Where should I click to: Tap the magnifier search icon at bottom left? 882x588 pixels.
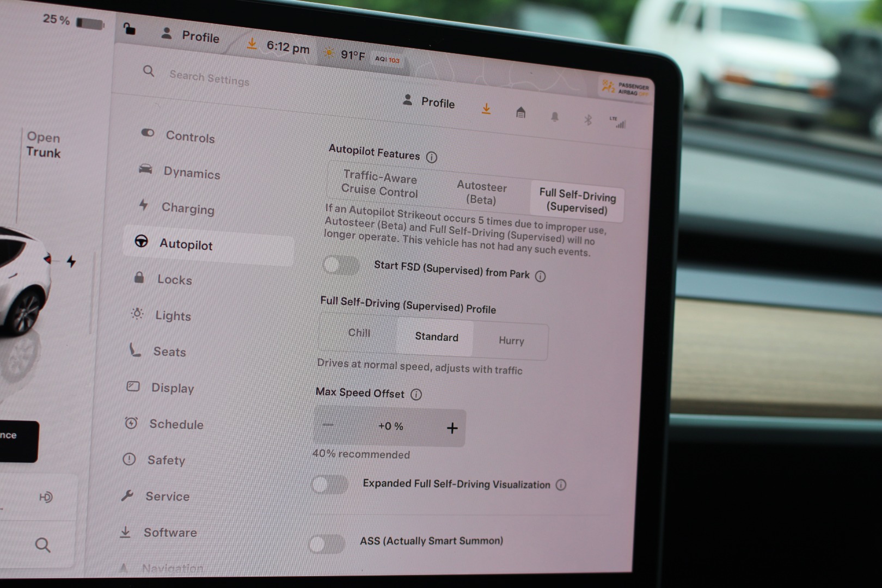[42, 545]
